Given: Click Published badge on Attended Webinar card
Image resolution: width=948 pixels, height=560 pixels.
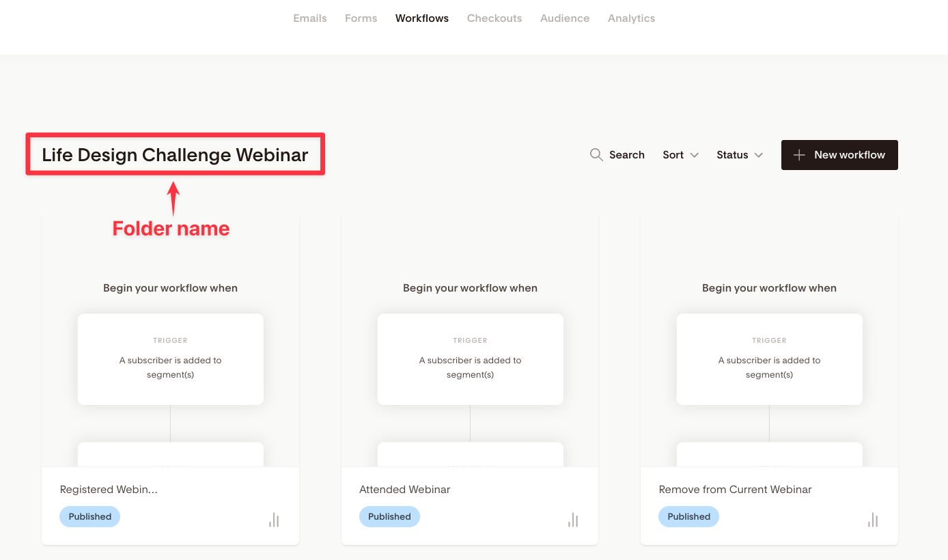Looking at the screenshot, I should [389, 516].
